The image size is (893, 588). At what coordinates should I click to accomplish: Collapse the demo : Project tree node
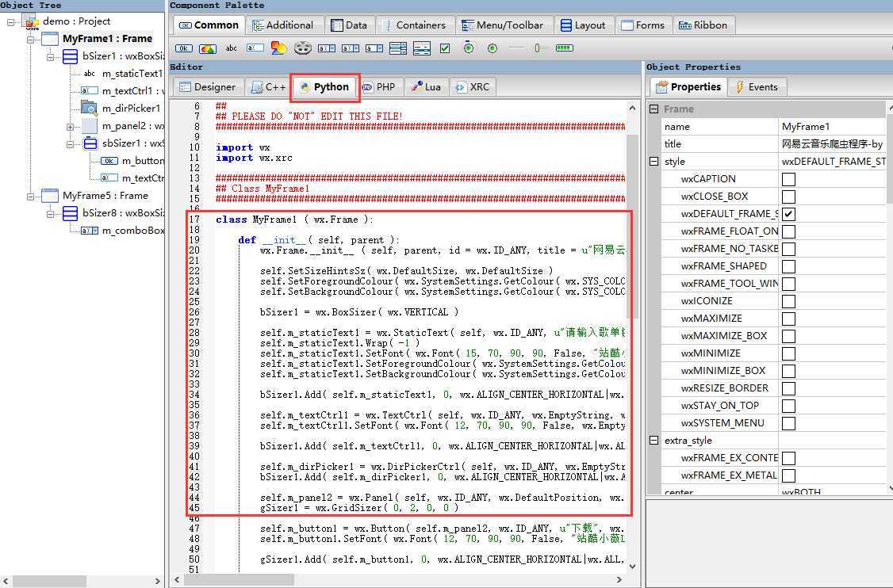pos(11,21)
